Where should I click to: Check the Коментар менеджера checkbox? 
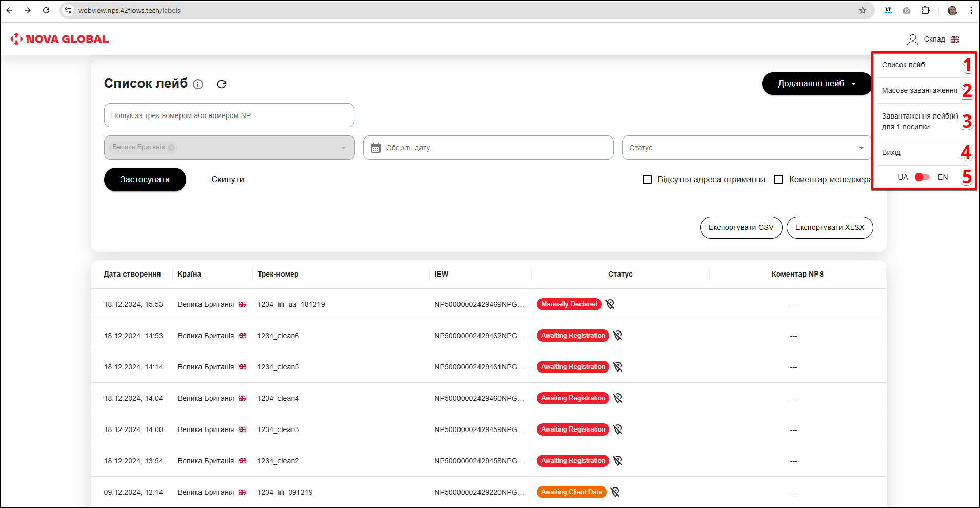click(778, 180)
